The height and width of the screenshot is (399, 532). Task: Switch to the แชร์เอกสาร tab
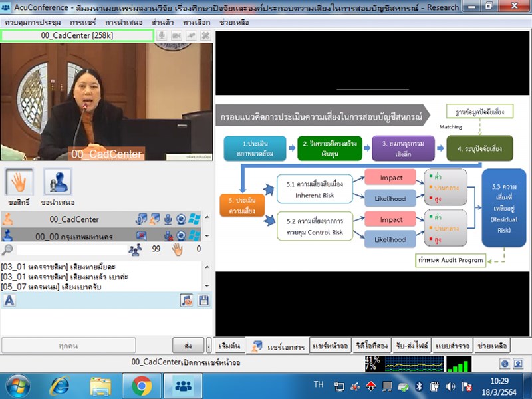pyautogui.click(x=278, y=346)
